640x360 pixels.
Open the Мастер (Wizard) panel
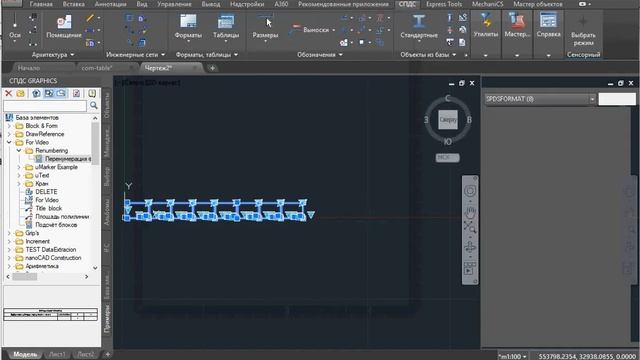[x=517, y=26]
